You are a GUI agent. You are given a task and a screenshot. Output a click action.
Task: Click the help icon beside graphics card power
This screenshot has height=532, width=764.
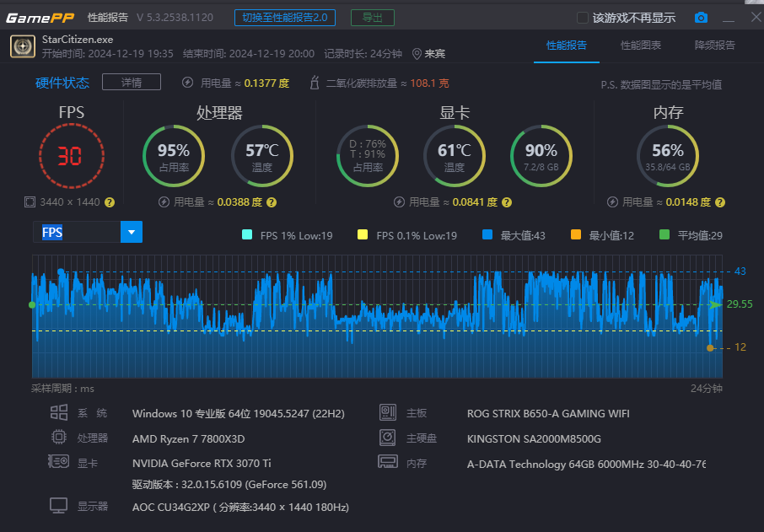pos(506,202)
